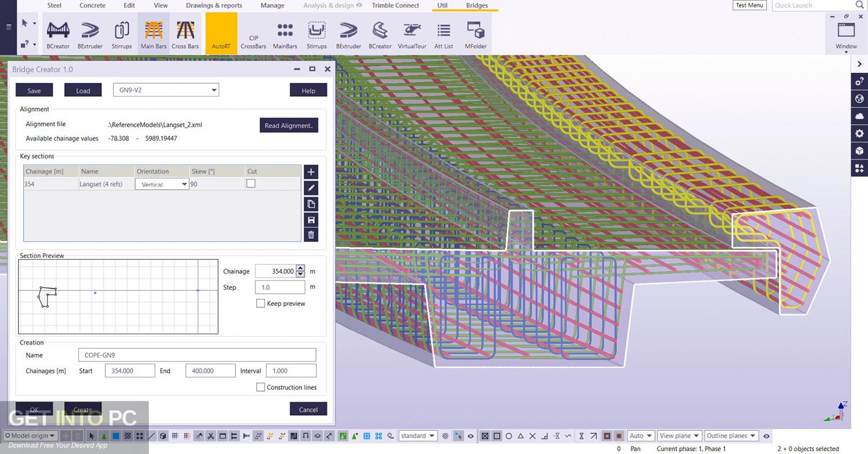The image size is (868, 454).
Task: Toggle eye icon after standard filter dropdown
Action: [470, 436]
